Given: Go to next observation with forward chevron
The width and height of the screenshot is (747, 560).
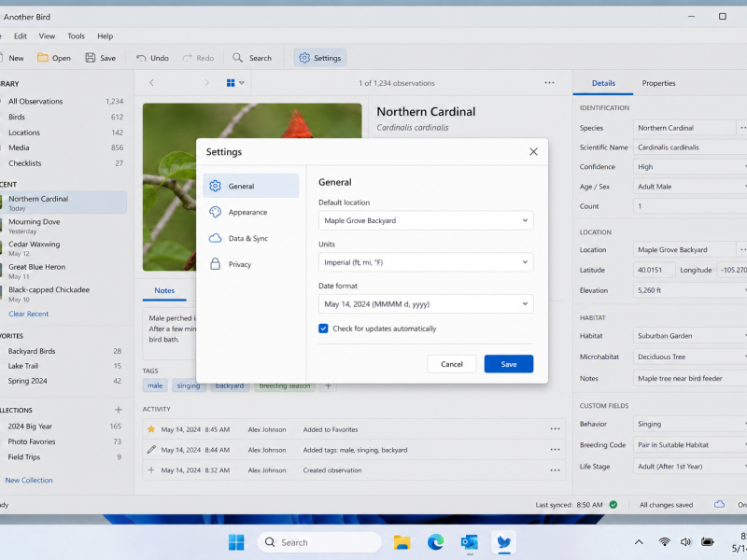Looking at the screenshot, I should coord(206,83).
